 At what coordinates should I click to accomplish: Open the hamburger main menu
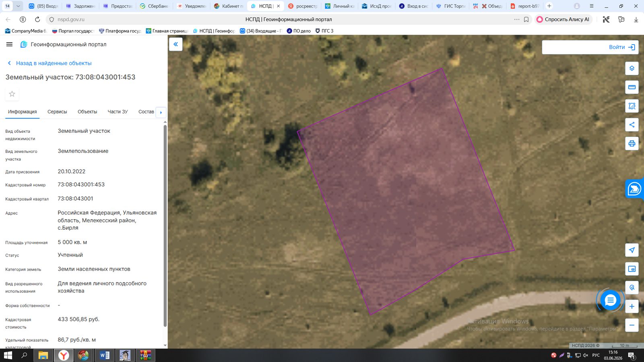[9, 44]
